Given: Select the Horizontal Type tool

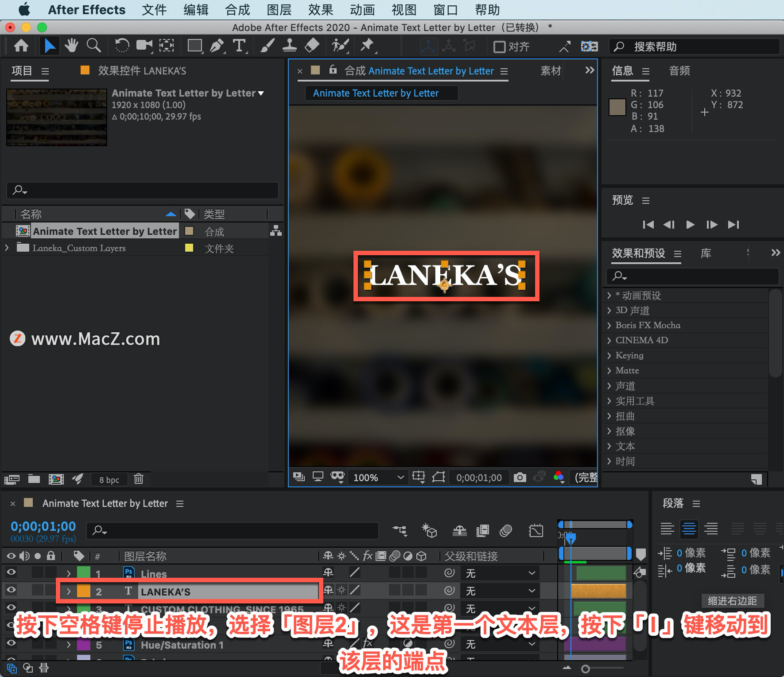Looking at the screenshot, I should coord(239,46).
